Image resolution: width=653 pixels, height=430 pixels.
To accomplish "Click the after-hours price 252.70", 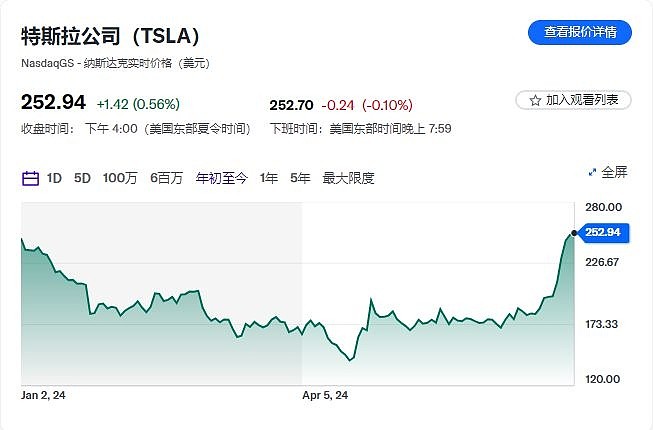I will (292, 104).
